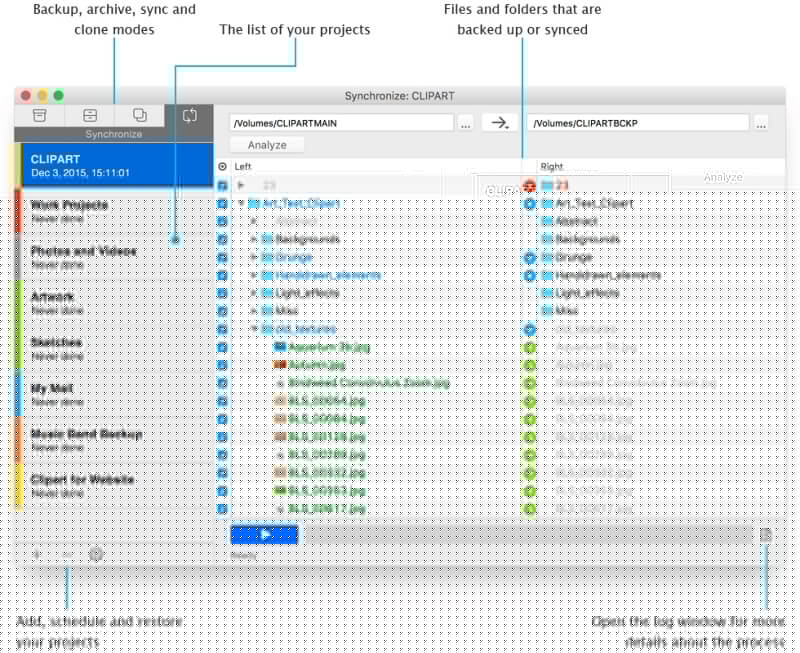
Task: Click the red status icon in top row
Action: [530, 185]
